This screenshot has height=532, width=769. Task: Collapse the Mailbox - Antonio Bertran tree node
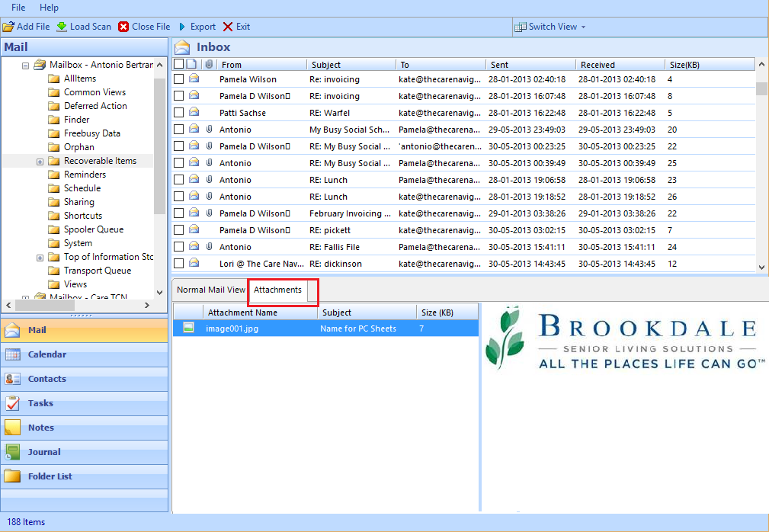click(25, 66)
